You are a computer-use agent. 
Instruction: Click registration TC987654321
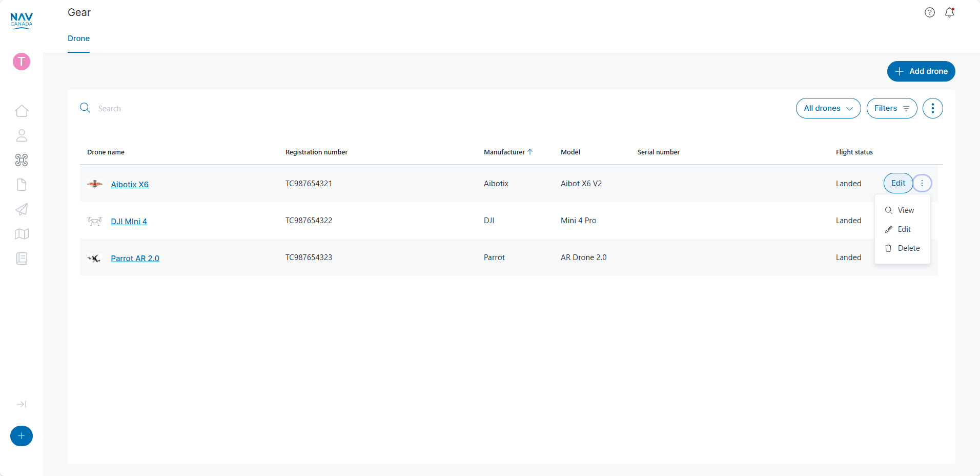point(309,184)
